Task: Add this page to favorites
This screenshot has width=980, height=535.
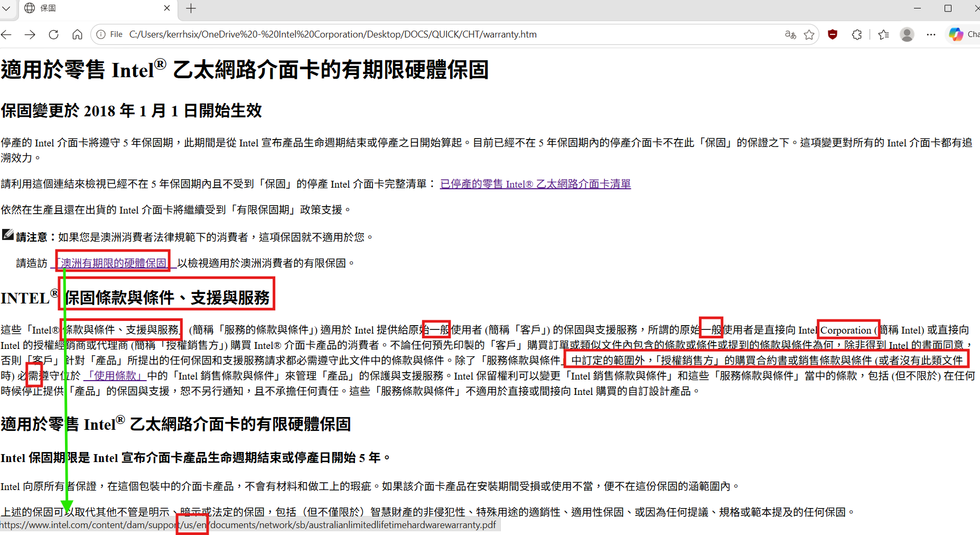Action: (809, 34)
